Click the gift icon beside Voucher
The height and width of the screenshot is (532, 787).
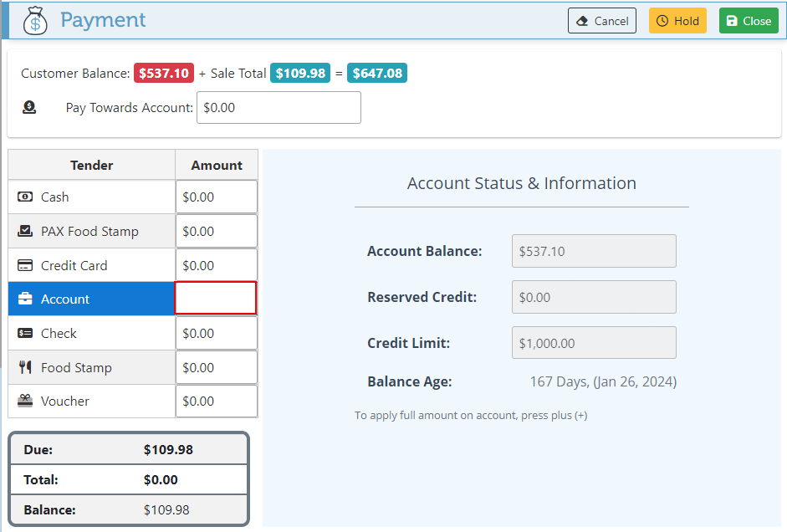click(25, 402)
